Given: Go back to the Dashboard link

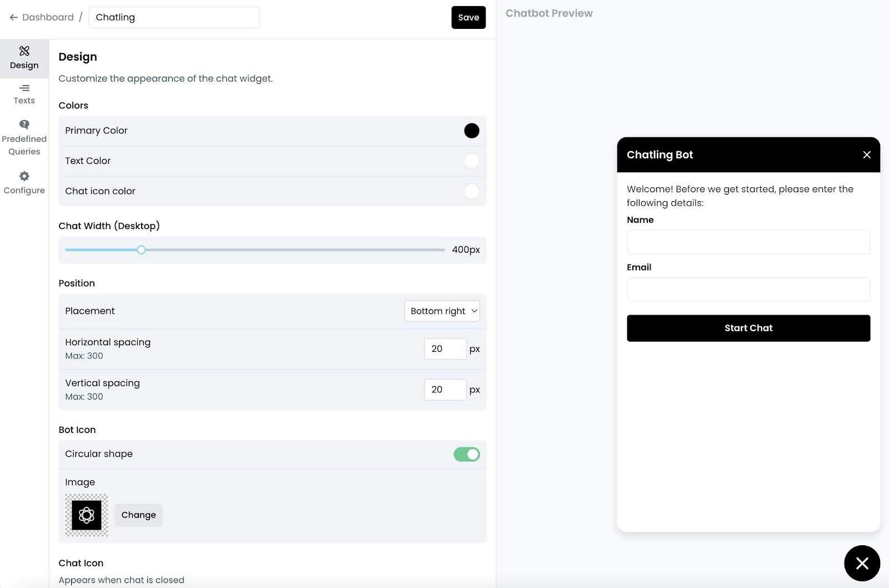Looking at the screenshot, I should [x=48, y=17].
